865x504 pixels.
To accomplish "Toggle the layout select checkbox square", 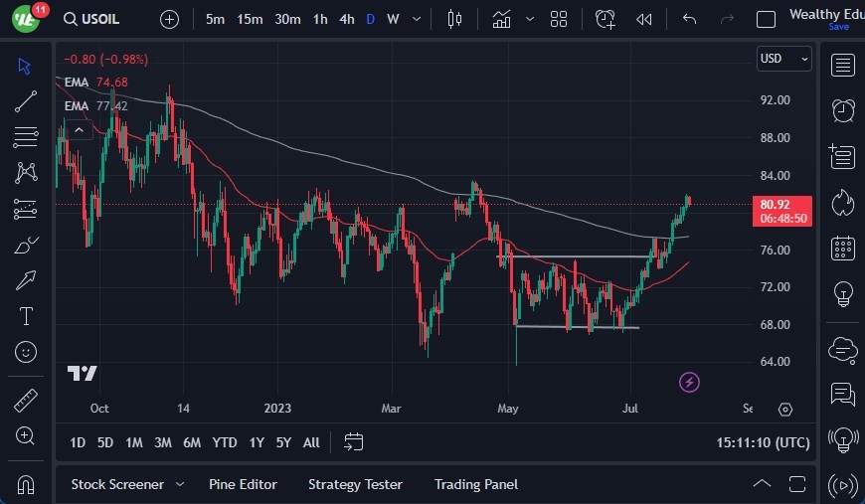I will click(766, 19).
